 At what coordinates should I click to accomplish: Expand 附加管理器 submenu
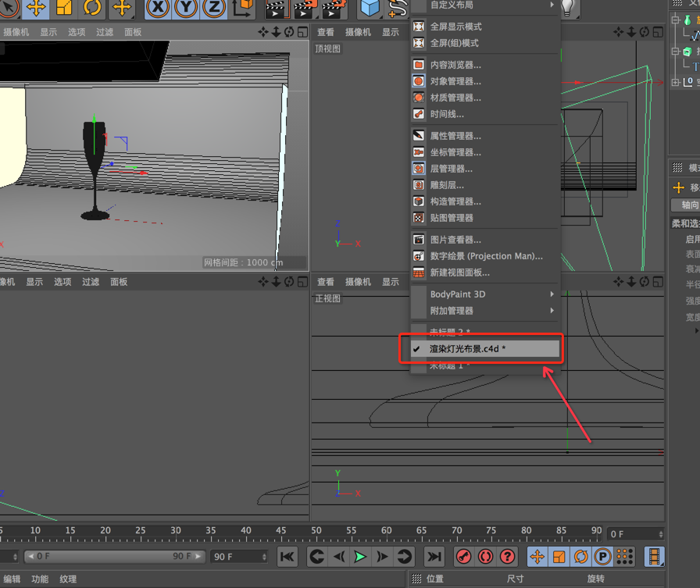485,311
